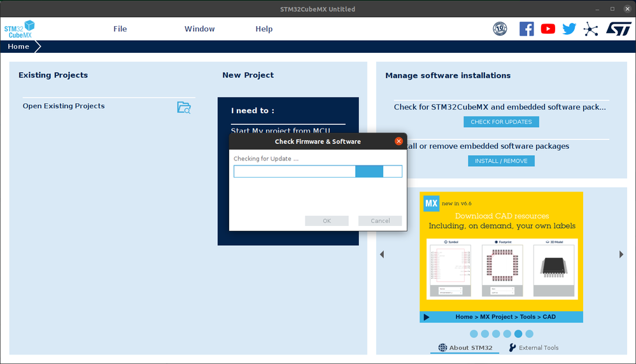This screenshot has height=364, width=636.
Task: Click OK in the update dialog
Action: [327, 221]
